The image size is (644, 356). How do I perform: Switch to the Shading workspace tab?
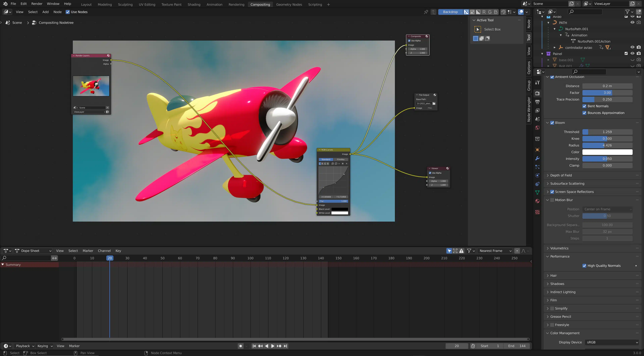(194, 5)
